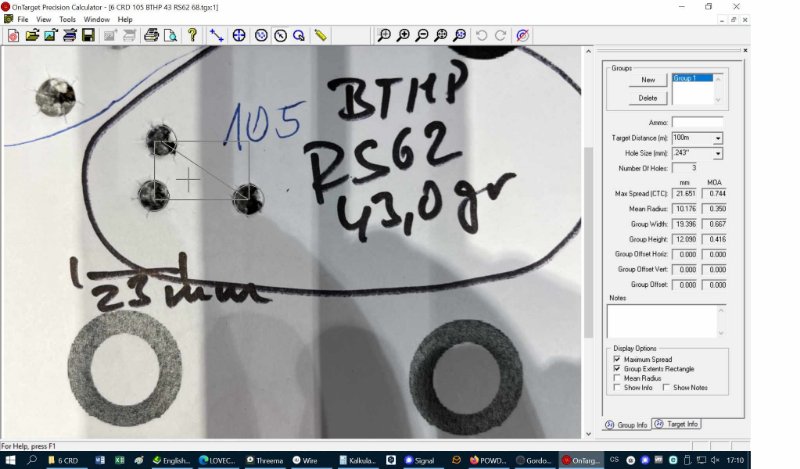The width and height of the screenshot is (800, 469).
Task: Uncheck the Maximum Spread checkbox
Action: point(617,359)
